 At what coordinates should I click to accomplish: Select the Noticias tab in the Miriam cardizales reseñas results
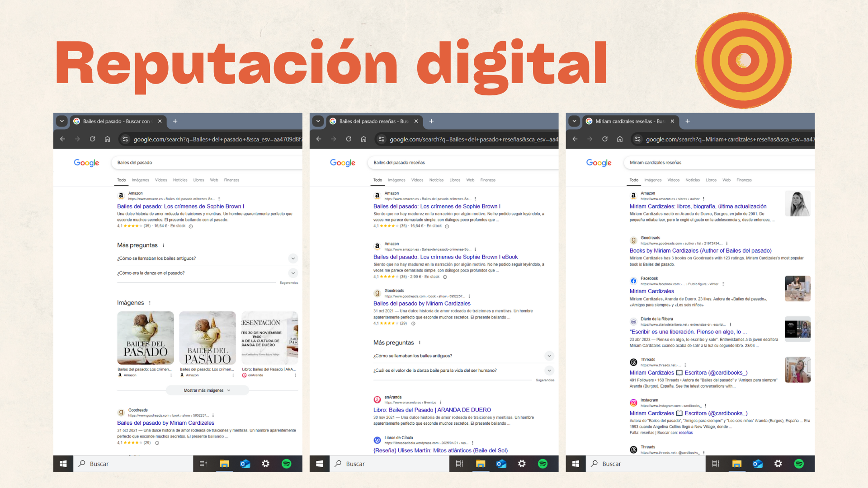click(x=692, y=180)
